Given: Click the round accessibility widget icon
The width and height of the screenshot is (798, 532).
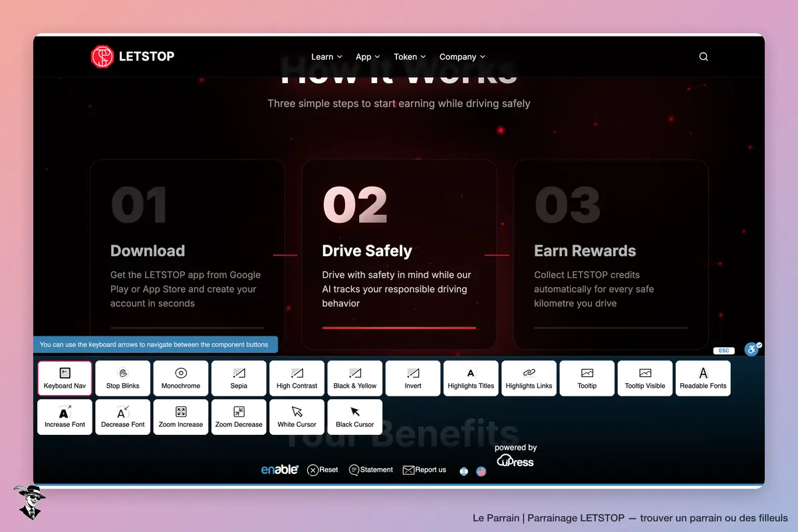Looking at the screenshot, I should click(752, 348).
